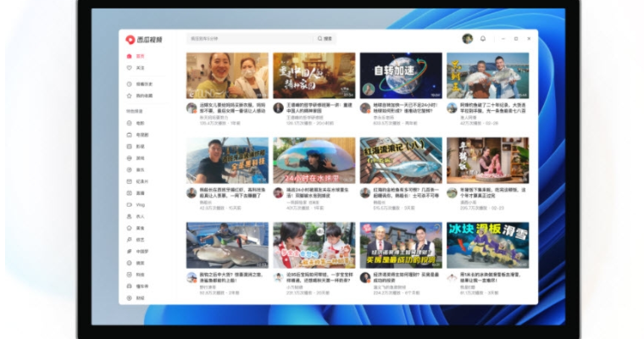Image resolution: width=644 pixels, height=339 pixels.
Task: Open 我的收藏 star icon in sidebar
Action: click(129, 96)
